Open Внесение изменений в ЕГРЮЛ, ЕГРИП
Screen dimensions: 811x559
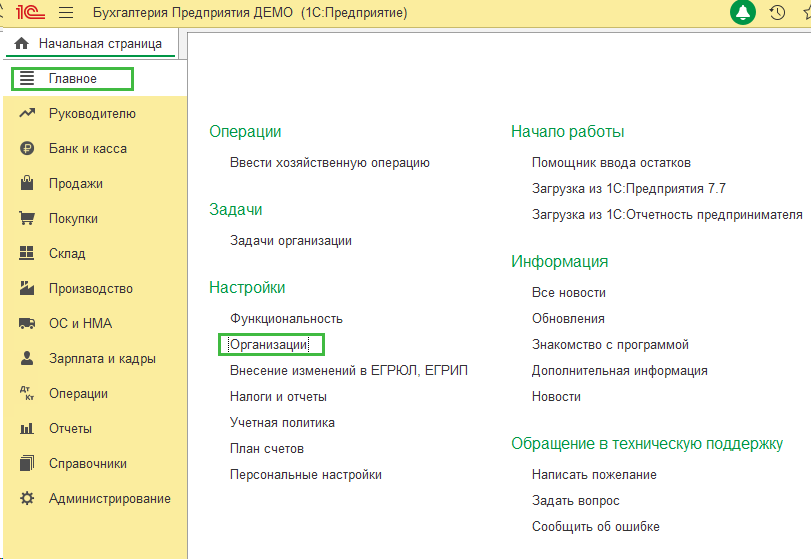(x=349, y=370)
